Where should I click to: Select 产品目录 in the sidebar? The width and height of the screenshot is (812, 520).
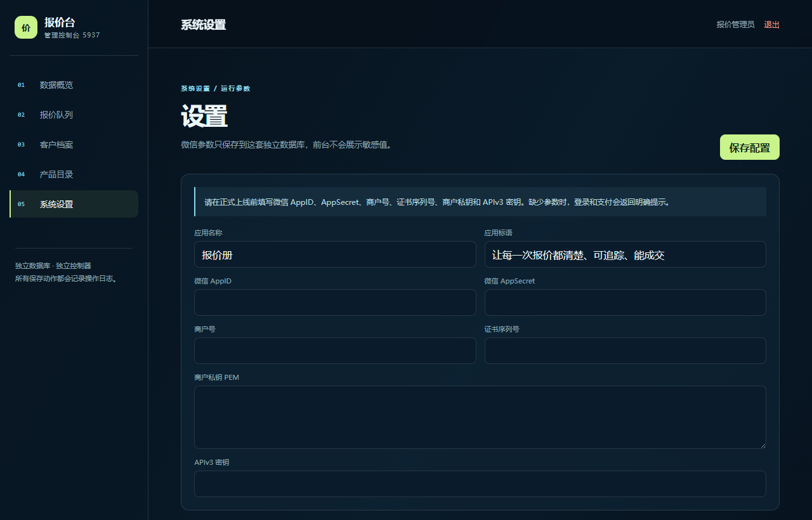pyautogui.click(x=74, y=174)
